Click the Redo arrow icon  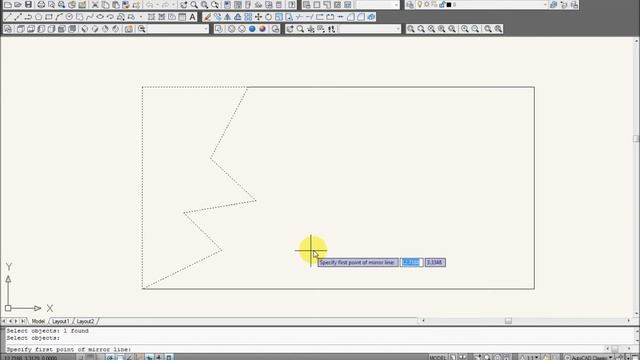[165, 5]
